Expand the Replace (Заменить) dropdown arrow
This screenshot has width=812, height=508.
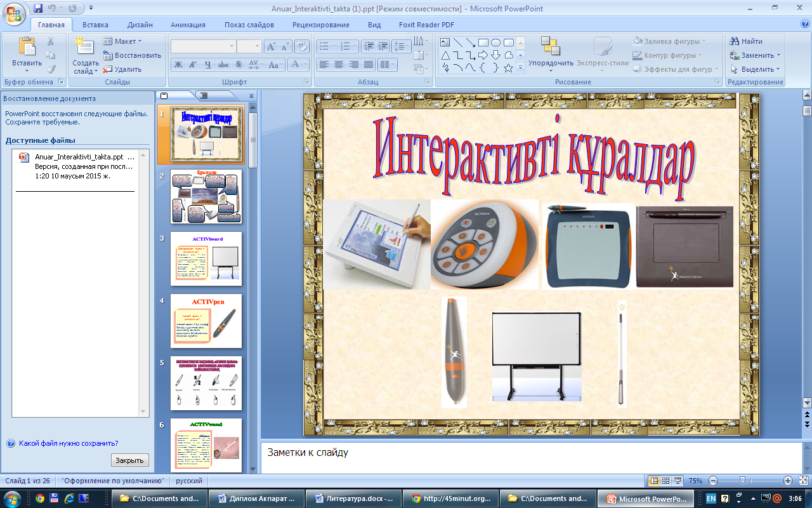point(778,55)
